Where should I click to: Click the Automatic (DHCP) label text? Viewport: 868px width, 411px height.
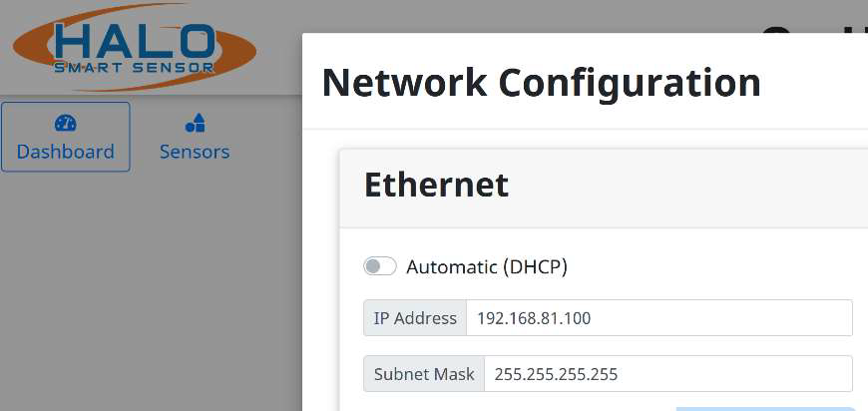pyautogui.click(x=487, y=266)
